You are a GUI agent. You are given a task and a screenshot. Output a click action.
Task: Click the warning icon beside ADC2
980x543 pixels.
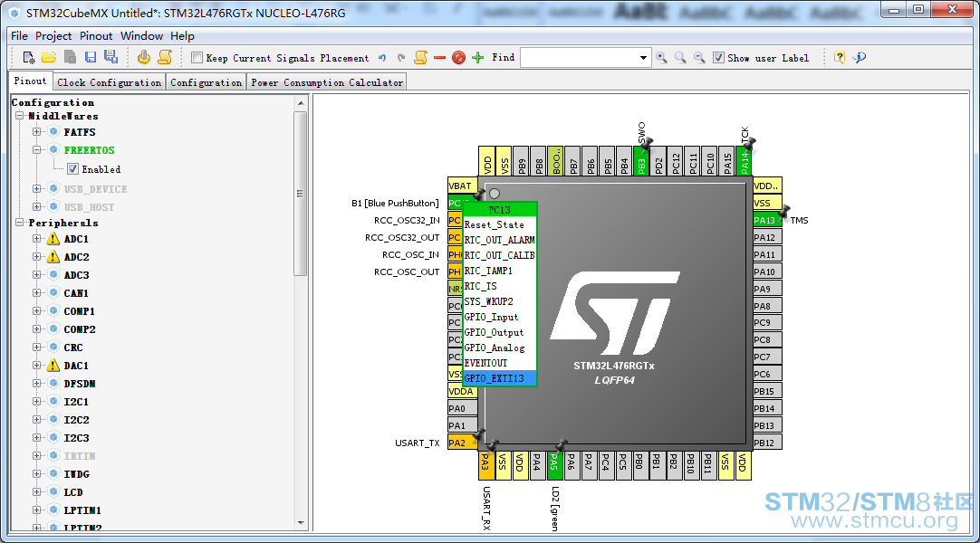(x=53, y=256)
